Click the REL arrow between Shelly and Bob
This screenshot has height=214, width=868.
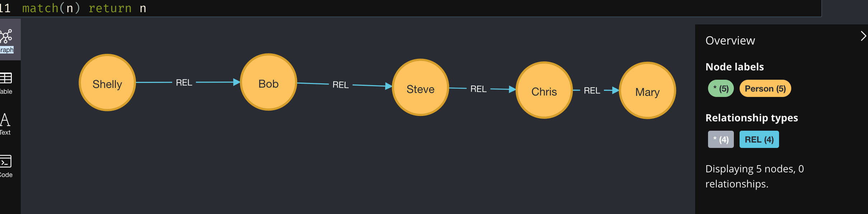coord(184,83)
